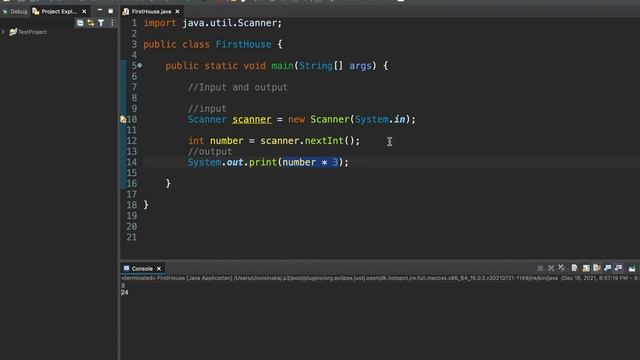Viewport: 640px width, 360px height.
Task: Collapse main method fold marker at line 5
Action: [140, 65]
